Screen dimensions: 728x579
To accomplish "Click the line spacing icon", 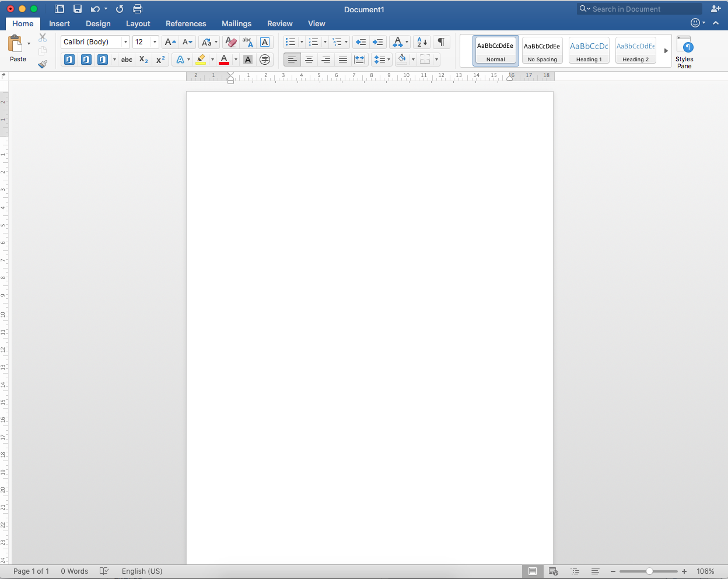I will pos(379,60).
